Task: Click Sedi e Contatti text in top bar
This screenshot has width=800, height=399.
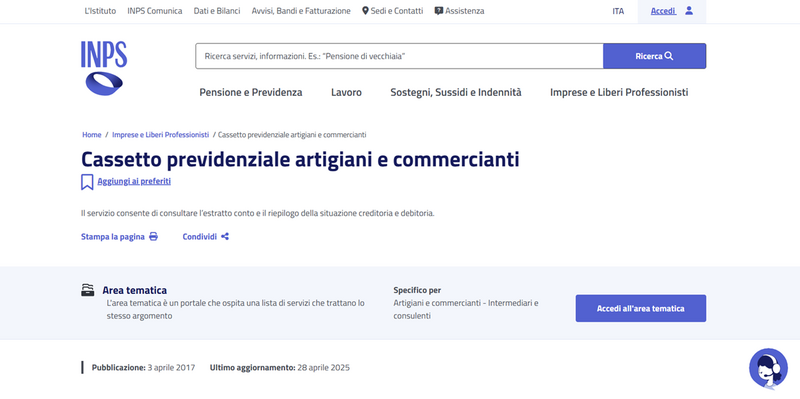Action: pyautogui.click(x=397, y=11)
